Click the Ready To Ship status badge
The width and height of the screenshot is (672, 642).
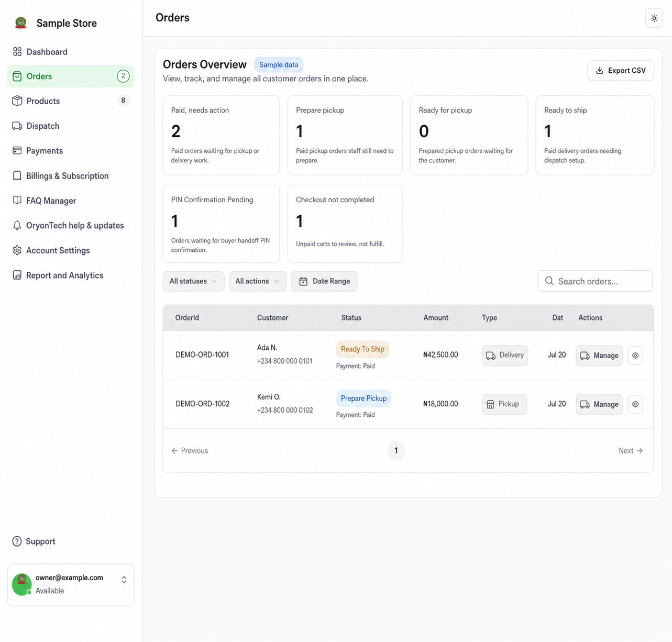(x=362, y=349)
